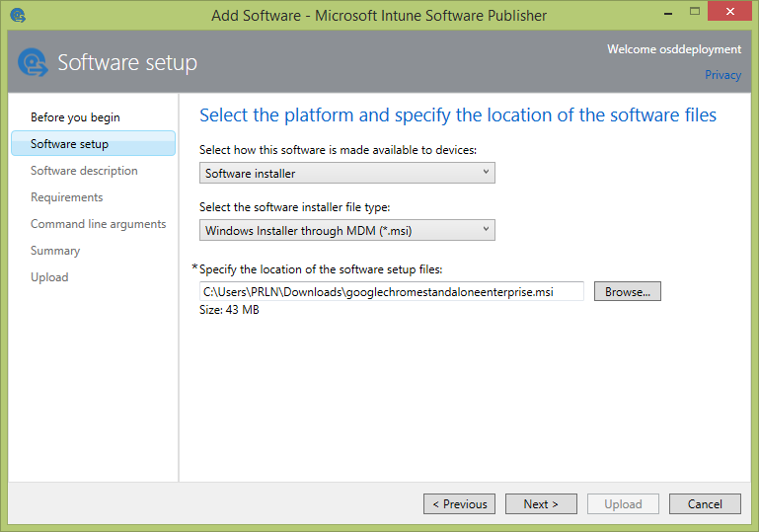This screenshot has height=532, width=759.
Task: Select Software description in the sidebar
Action: point(84,171)
